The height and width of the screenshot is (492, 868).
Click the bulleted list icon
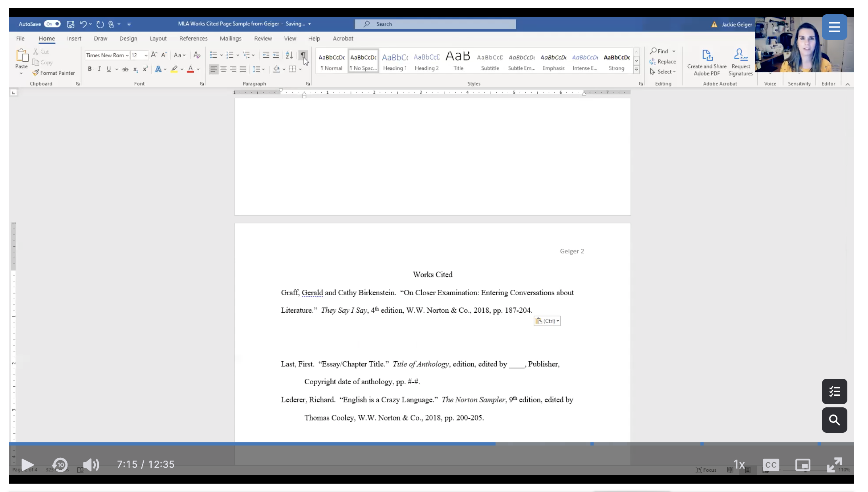[x=213, y=55]
